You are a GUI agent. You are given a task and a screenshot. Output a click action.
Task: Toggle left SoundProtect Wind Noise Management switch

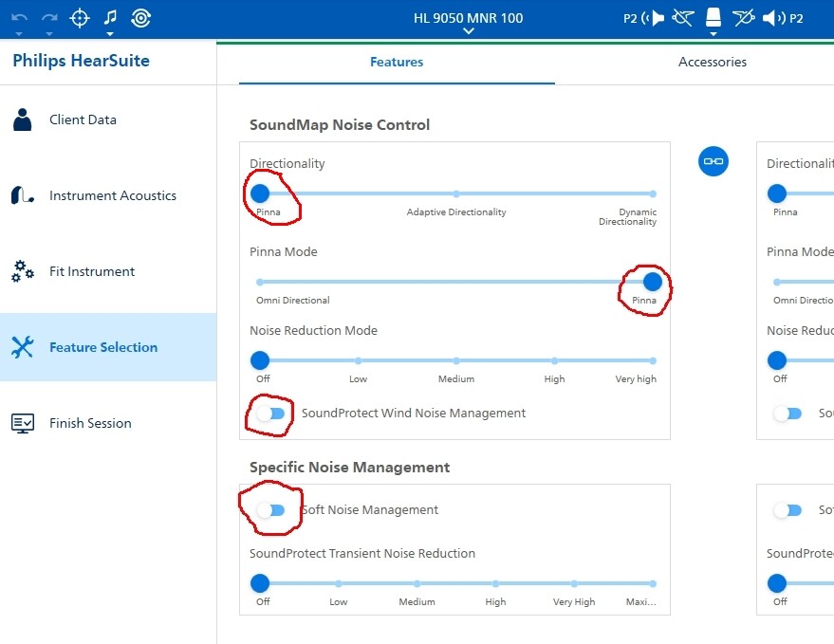point(270,414)
